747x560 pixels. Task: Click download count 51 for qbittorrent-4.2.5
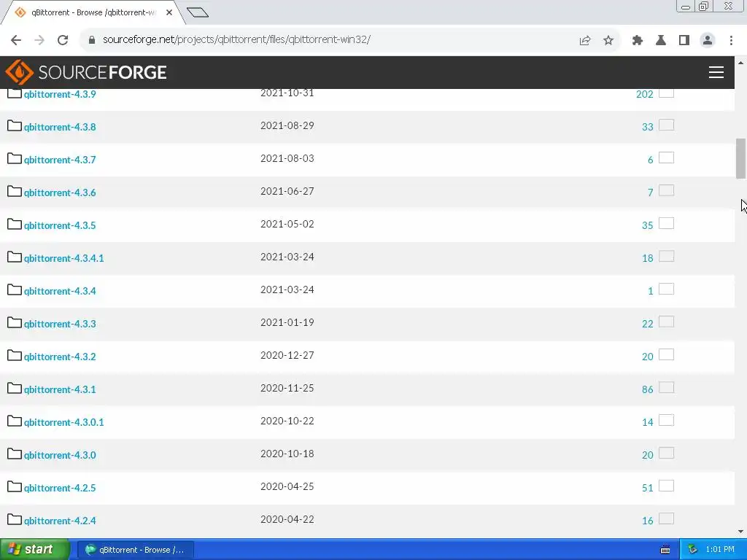(x=648, y=488)
